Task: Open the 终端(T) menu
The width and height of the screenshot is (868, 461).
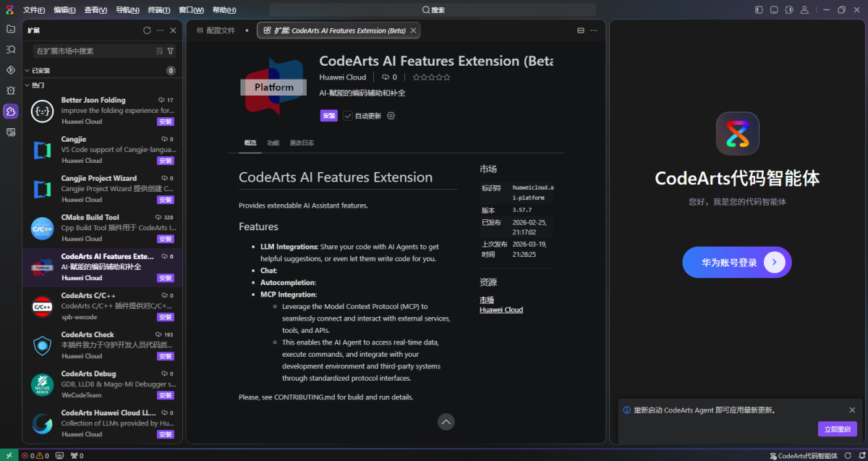Action: pyautogui.click(x=158, y=10)
